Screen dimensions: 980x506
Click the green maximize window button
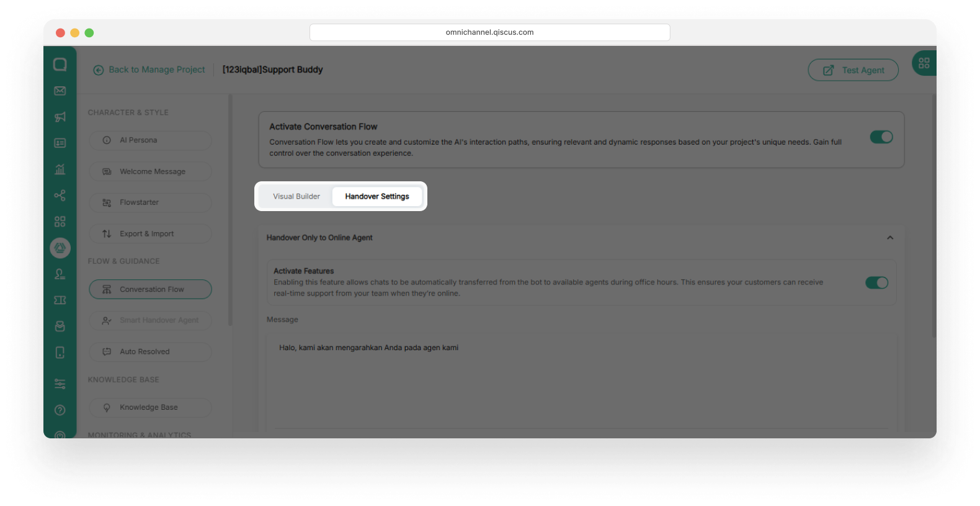tap(89, 33)
